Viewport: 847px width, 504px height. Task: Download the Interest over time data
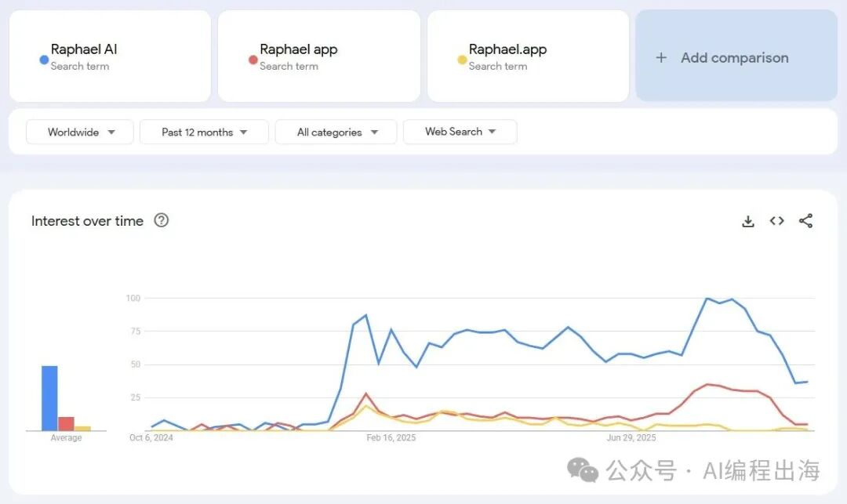[x=748, y=221]
